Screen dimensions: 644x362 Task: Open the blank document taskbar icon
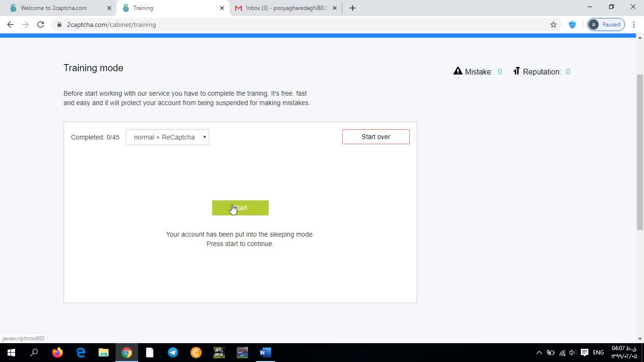[x=150, y=353]
